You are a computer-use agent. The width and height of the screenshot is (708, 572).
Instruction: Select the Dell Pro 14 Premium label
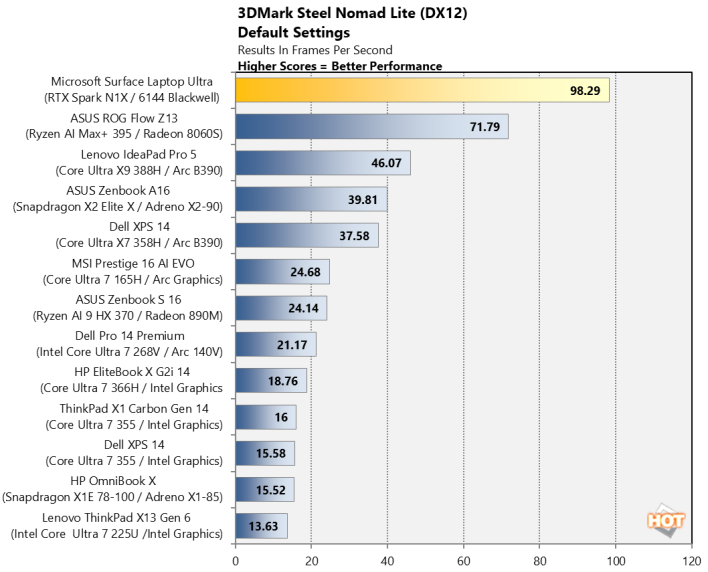tap(130, 336)
